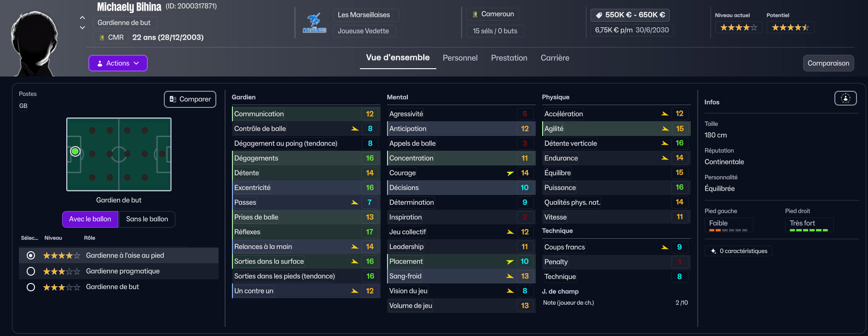Switch to the Personnel tab
The width and height of the screenshot is (868, 336).
(x=460, y=58)
